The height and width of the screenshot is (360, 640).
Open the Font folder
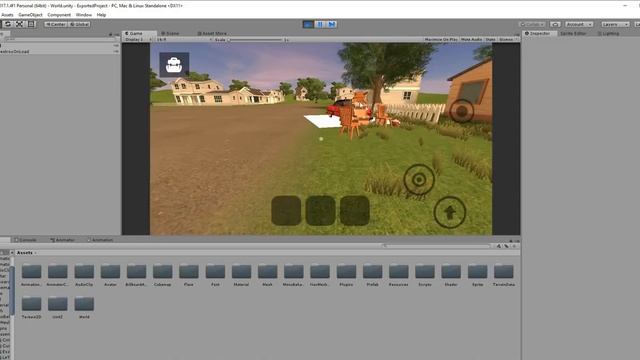[215, 275]
